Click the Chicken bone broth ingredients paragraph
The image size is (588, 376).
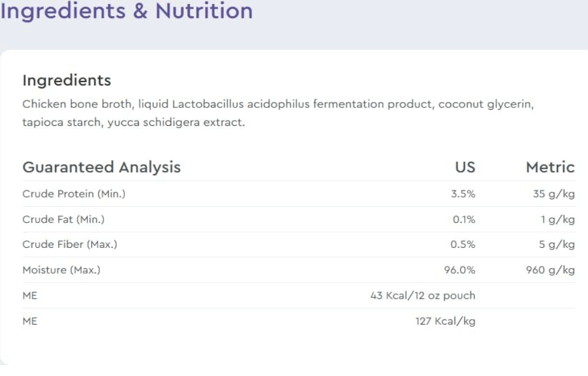[278, 113]
